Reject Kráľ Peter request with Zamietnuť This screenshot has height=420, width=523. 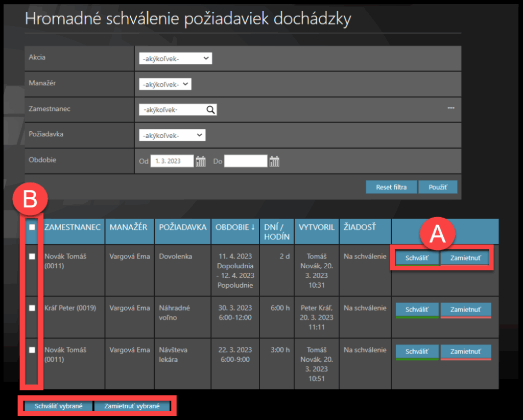click(x=465, y=310)
